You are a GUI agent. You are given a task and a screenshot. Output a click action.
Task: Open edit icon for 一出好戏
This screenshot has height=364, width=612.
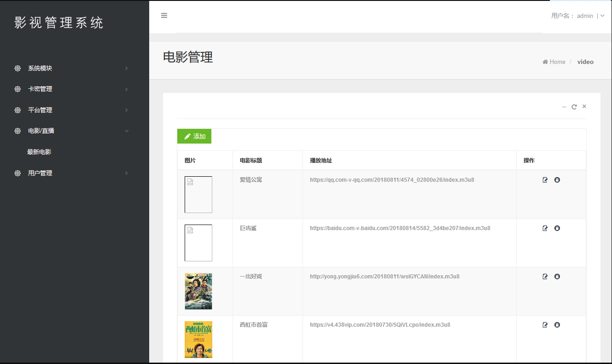click(x=545, y=277)
